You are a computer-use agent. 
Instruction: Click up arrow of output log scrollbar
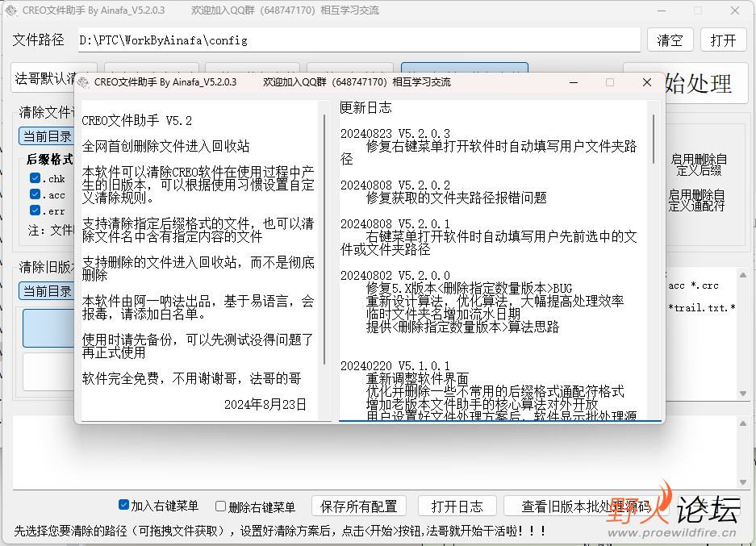(743, 423)
